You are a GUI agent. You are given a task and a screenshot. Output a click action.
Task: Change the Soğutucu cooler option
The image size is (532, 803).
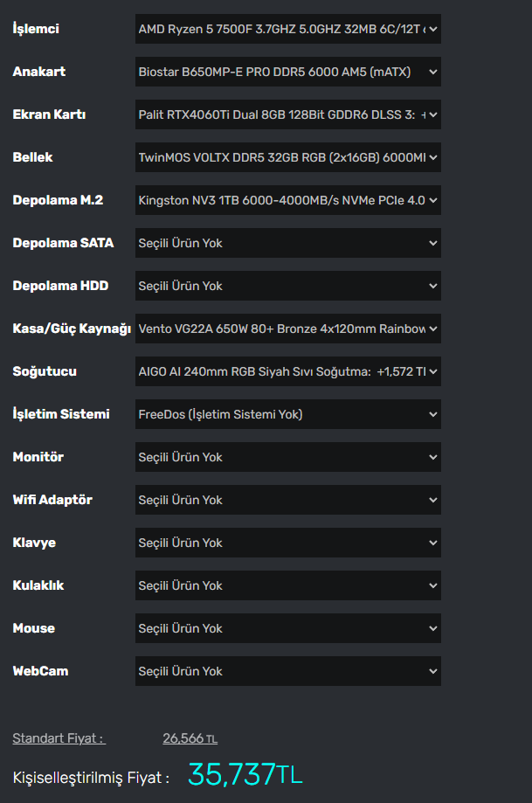(287, 371)
